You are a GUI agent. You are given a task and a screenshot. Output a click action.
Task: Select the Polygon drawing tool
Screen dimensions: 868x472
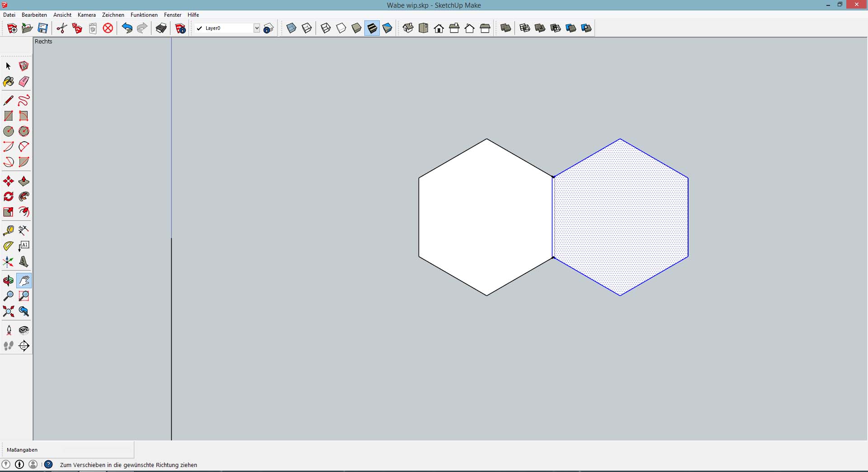(24, 131)
